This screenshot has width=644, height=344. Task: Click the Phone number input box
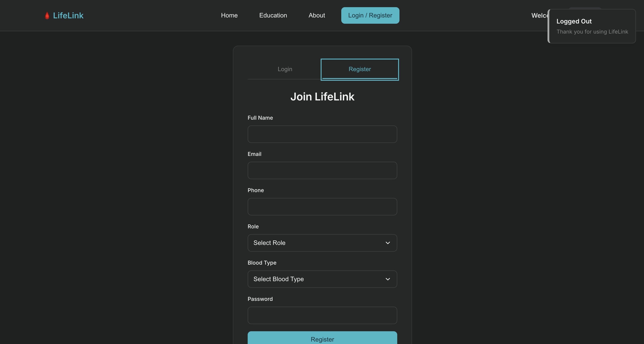322,207
